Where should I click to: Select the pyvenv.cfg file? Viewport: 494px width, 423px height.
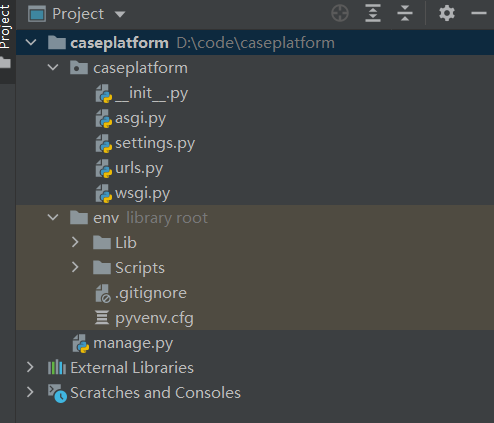click(154, 318)
